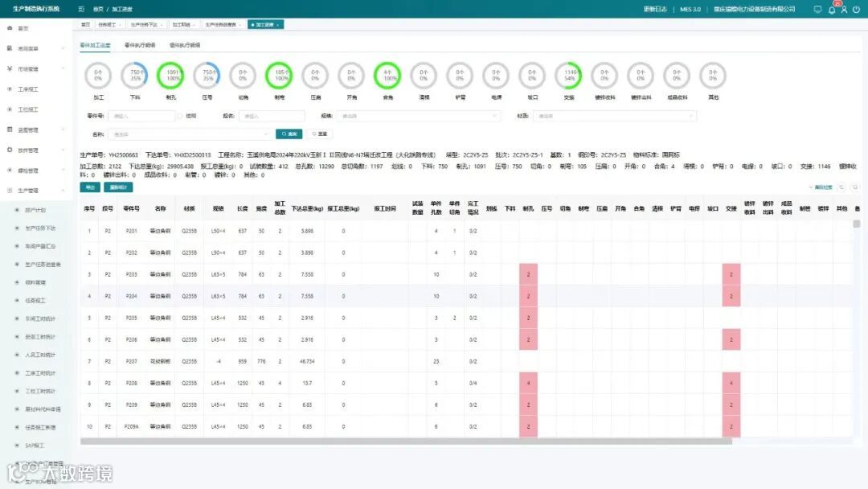Click the 成品收料 progress ring
The image size is (868, 489).
pyautogui.click(x=677, y=76)
